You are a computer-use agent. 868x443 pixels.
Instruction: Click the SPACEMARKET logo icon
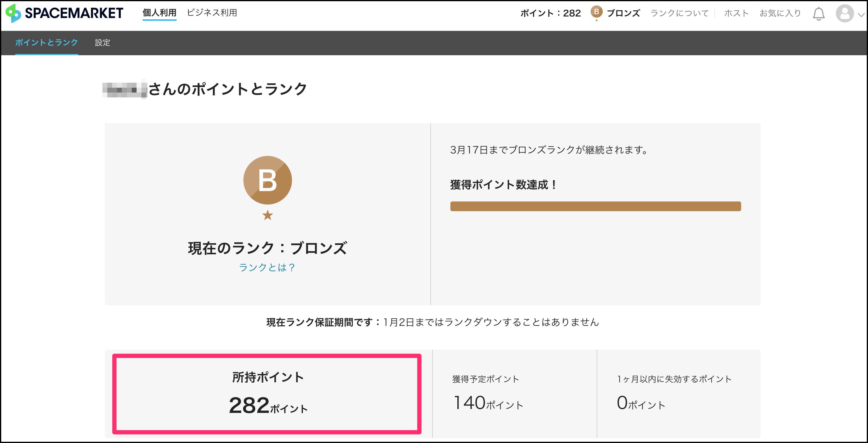(x=13, y=13)
